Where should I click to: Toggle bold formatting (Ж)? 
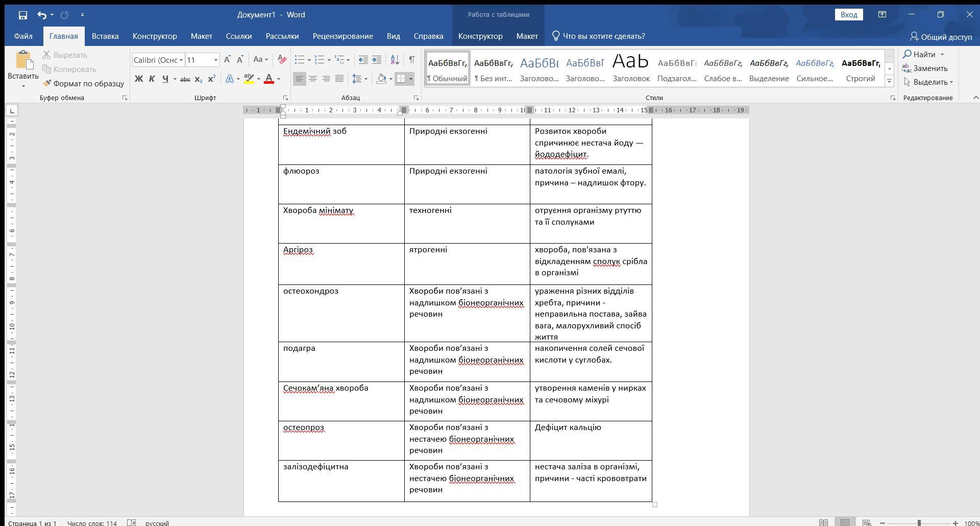tap(138, 79)
